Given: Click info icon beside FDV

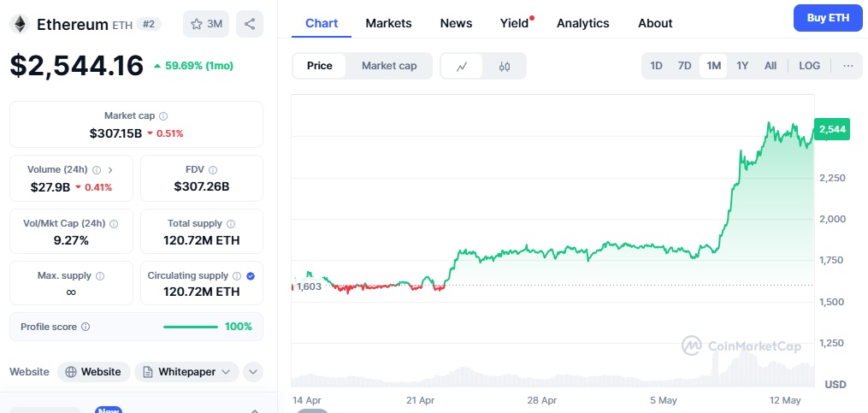Looking at the screenshot, I should [213, 170].
